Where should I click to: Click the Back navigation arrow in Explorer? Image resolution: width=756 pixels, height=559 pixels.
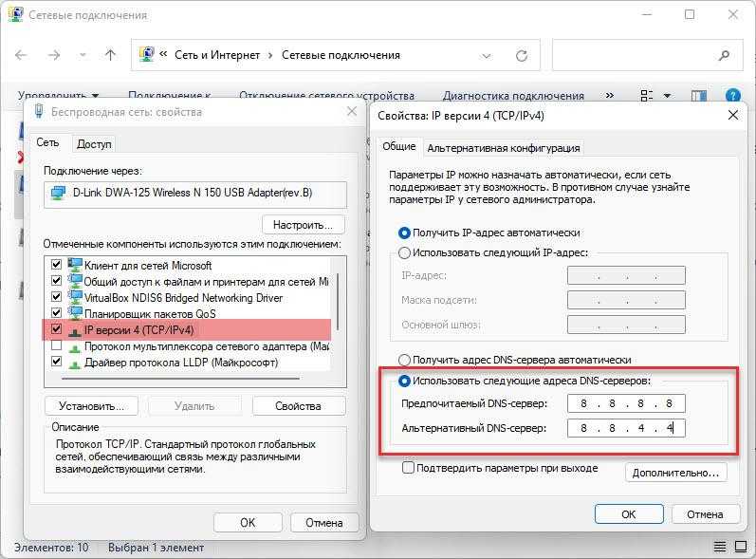(21, 55)
